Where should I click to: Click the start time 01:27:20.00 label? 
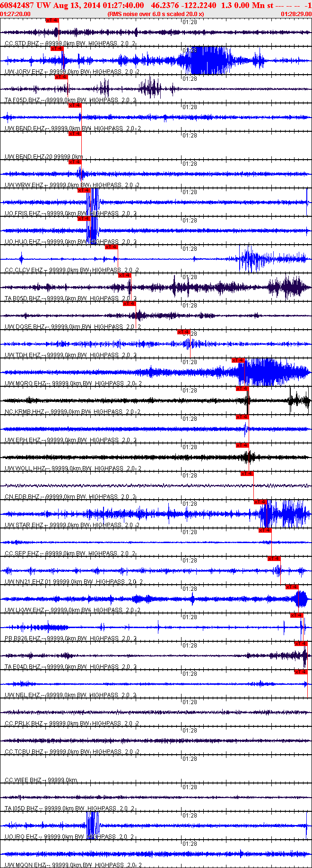pos(16,14)
